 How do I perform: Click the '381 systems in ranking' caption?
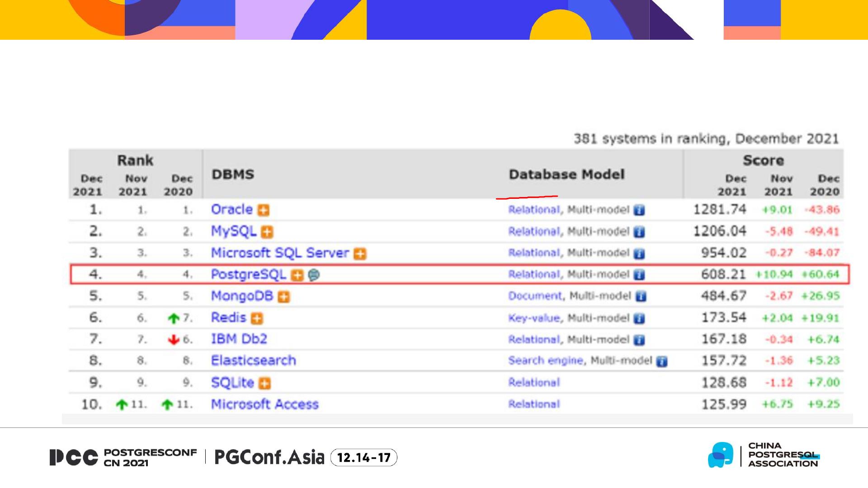click(706, 139)
